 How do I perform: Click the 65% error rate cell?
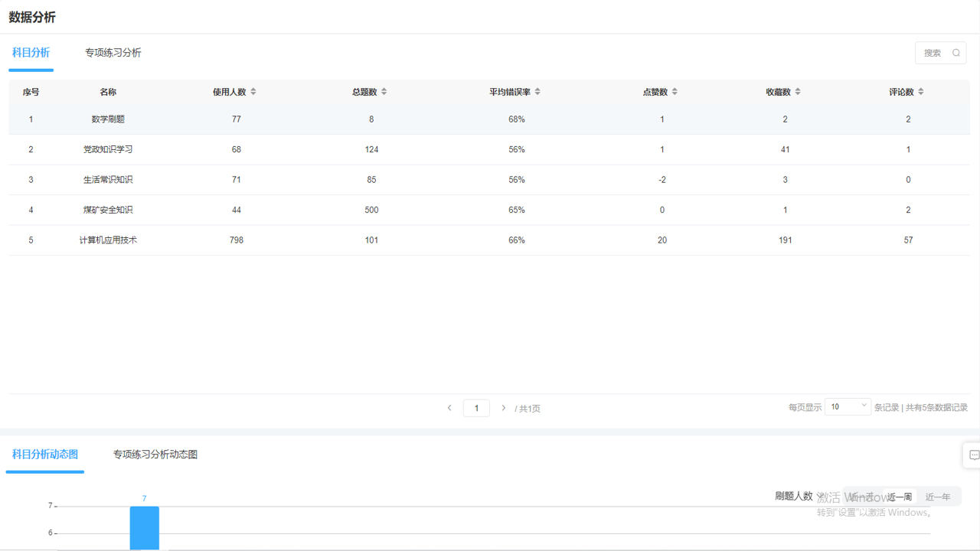[x=517, y=210]
